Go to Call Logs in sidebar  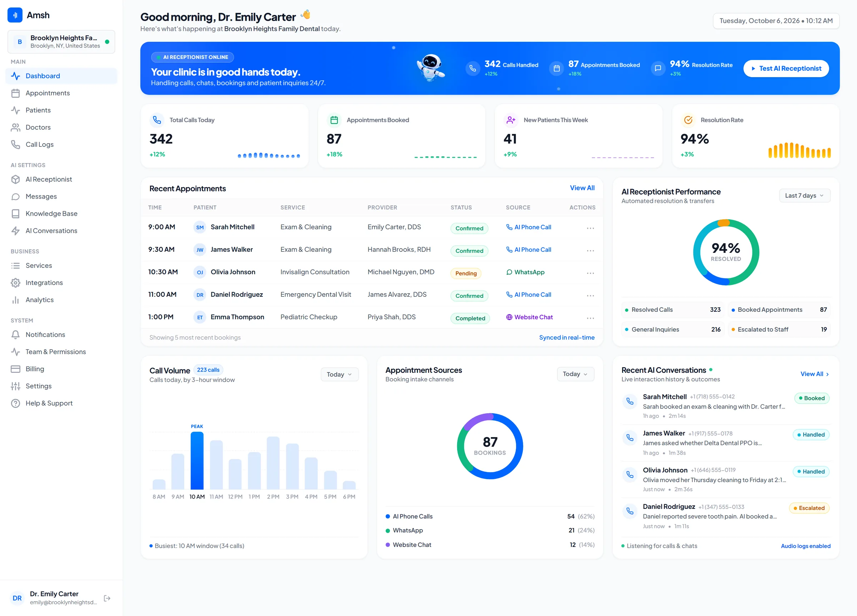pos(61,144)
